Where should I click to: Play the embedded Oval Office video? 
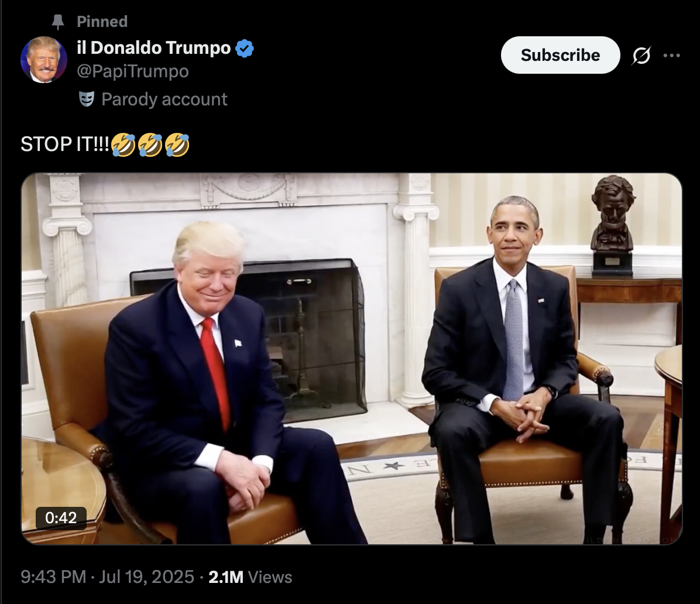[352, 358]
